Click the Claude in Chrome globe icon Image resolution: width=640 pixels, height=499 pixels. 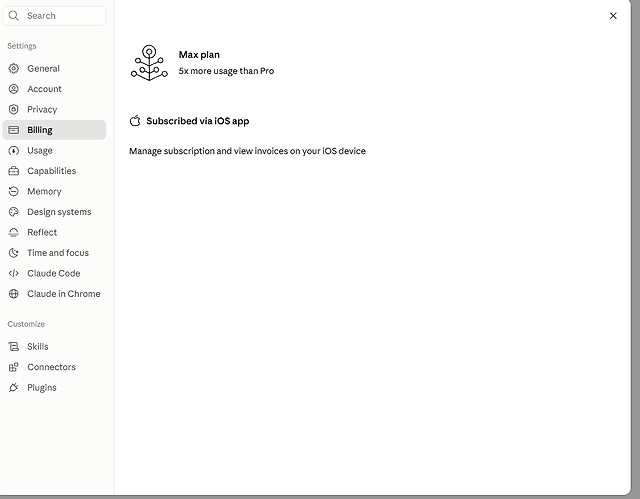(13, 293)
